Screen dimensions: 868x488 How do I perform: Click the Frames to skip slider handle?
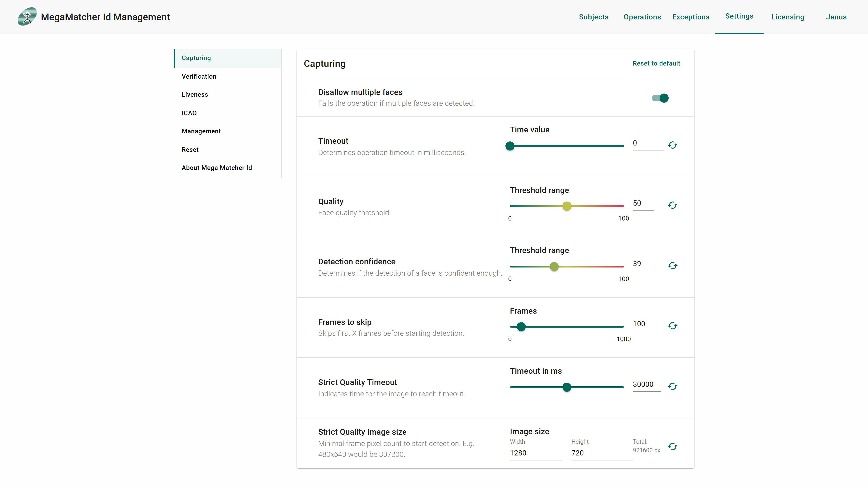[x=521, y=327]
